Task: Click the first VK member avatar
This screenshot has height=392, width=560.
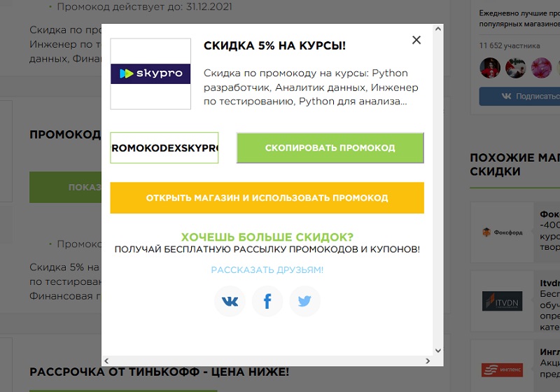Action: [x=489, y=67]
